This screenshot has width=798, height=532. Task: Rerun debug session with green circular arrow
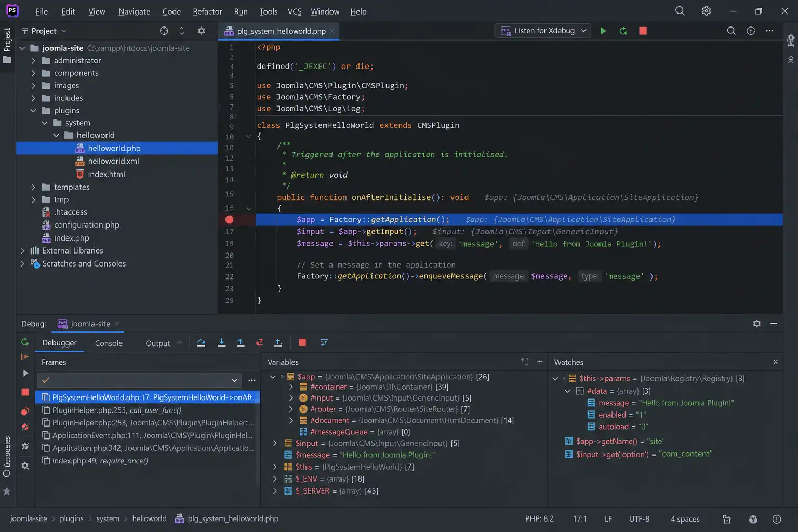tap(24, 342)
